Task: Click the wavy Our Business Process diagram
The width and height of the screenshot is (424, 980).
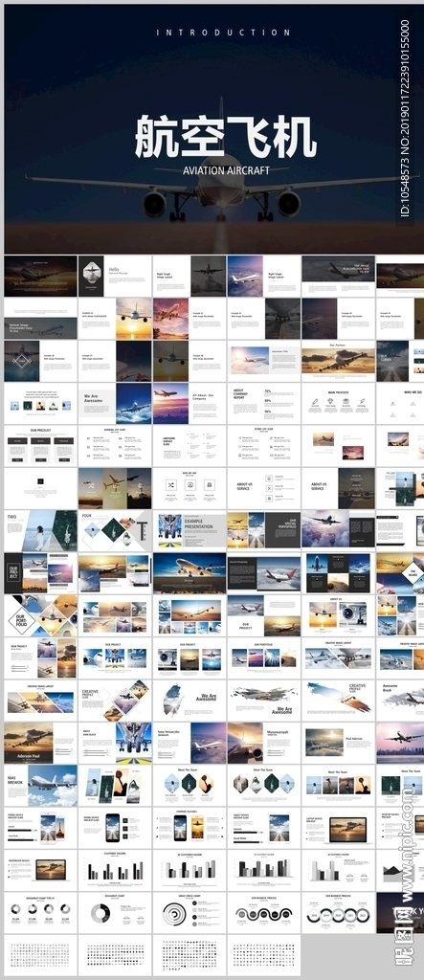Action: click(x=263, y=916)
